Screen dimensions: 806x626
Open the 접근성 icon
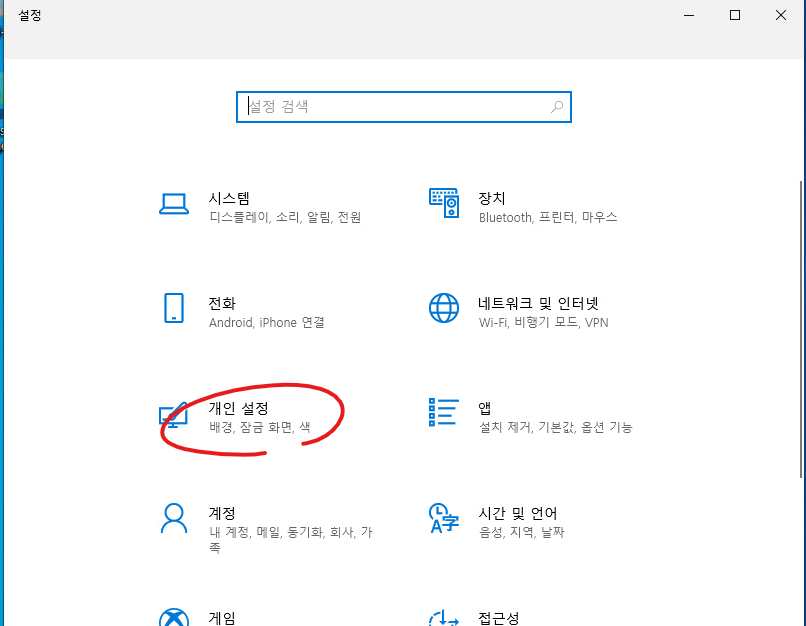click(444, 618)
